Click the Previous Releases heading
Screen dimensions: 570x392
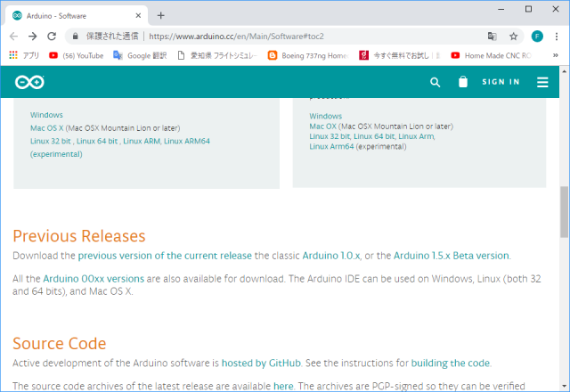coord(79,236)
